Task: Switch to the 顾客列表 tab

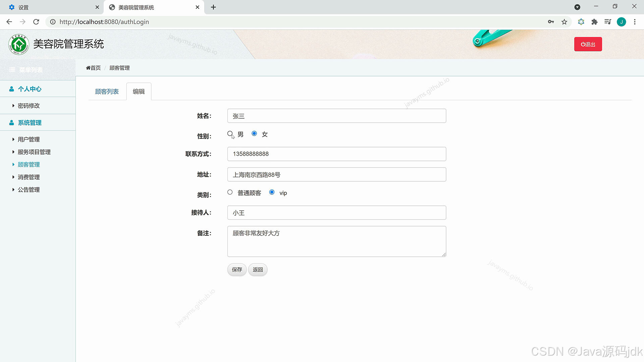Action: point(107,92)
